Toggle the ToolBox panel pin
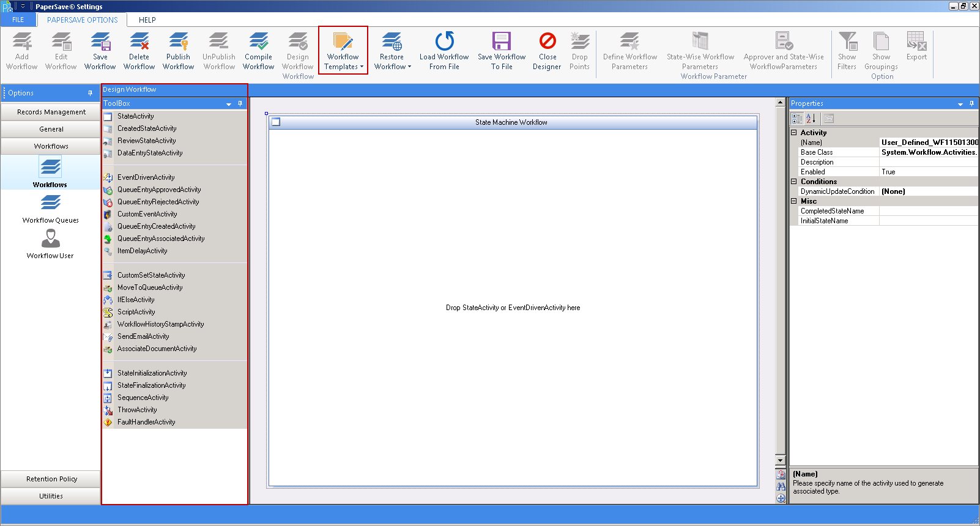The height and width of the screenshot is (526, 980). 240,103
